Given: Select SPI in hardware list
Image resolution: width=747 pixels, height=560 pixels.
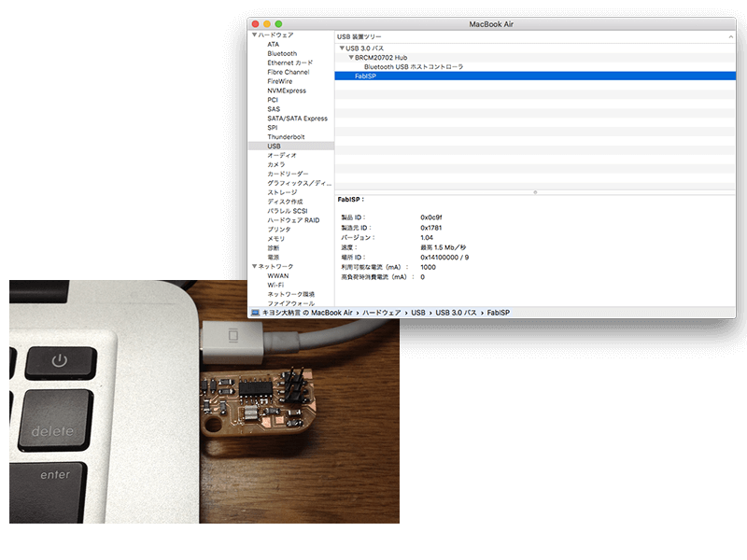Looking at the screenshot, I should pyautogui.click(x=273, y=128).
